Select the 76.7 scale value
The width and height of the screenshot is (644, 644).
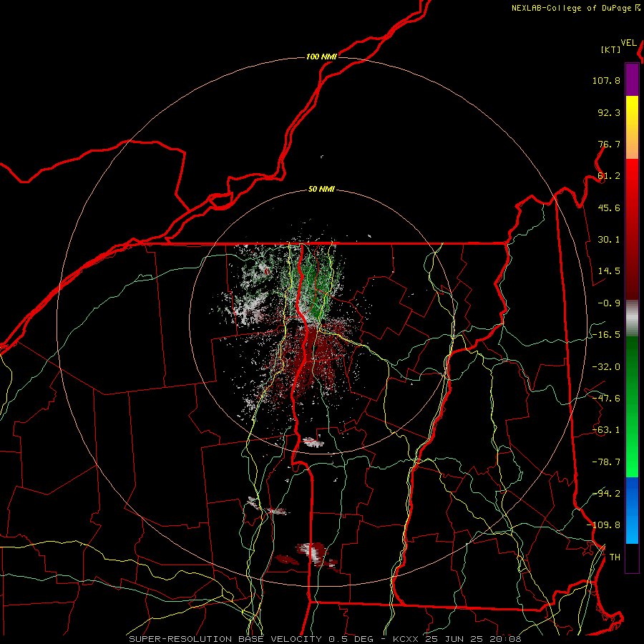609,144
